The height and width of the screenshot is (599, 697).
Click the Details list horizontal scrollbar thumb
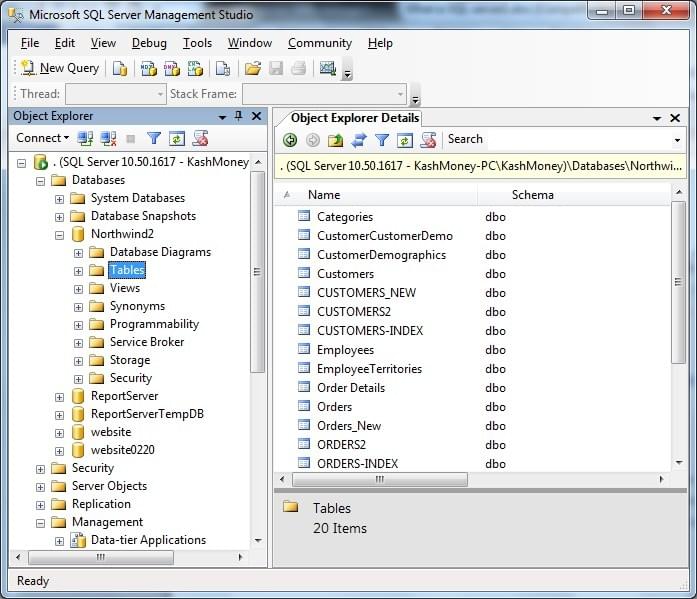[x=380, y=479]
